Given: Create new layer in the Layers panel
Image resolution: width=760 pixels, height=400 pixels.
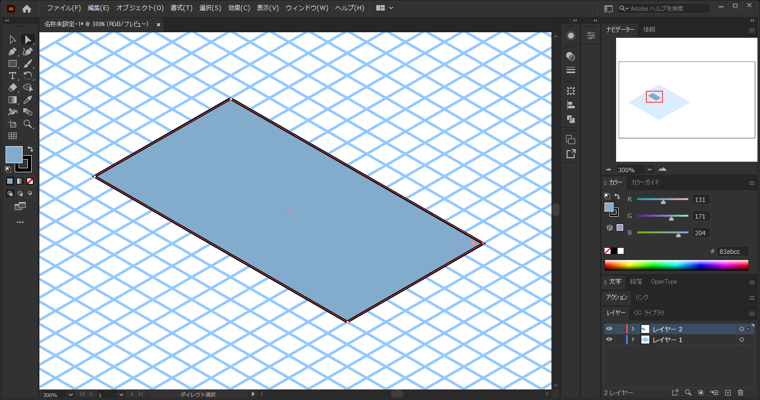Looking at the screenshot, I should pos(728,392).
